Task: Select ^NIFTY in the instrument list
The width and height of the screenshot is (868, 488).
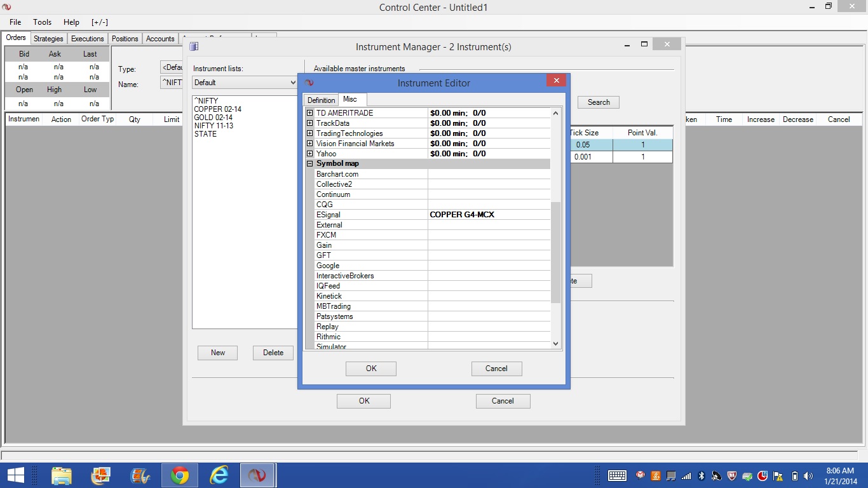Action: tap(207, 101)
